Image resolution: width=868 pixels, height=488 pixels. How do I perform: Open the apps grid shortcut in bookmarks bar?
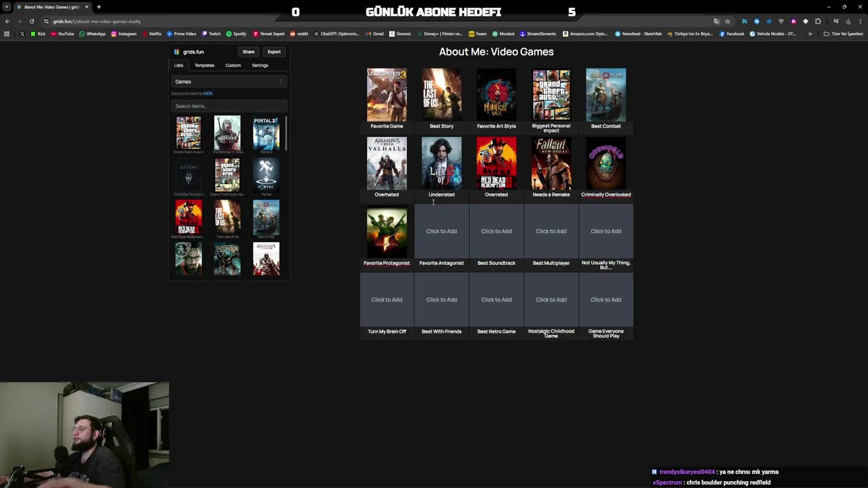pyautogui.click(x=7, y=34)
